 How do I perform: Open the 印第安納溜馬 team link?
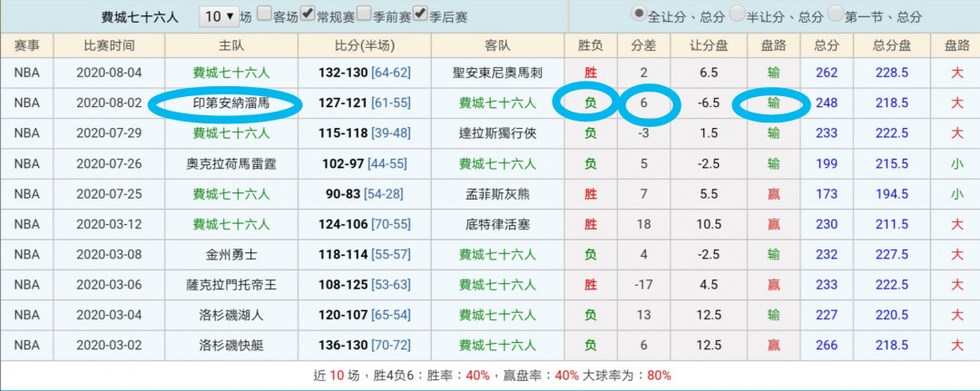(231, 103)
